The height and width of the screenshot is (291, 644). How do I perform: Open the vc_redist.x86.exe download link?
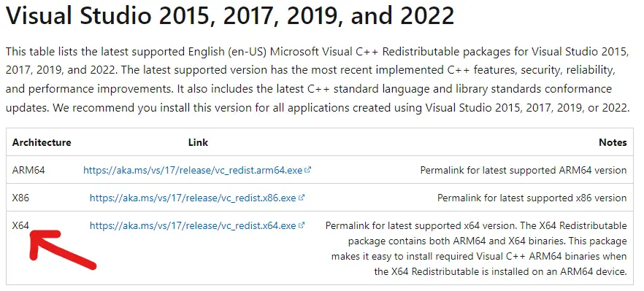point(193,198)
